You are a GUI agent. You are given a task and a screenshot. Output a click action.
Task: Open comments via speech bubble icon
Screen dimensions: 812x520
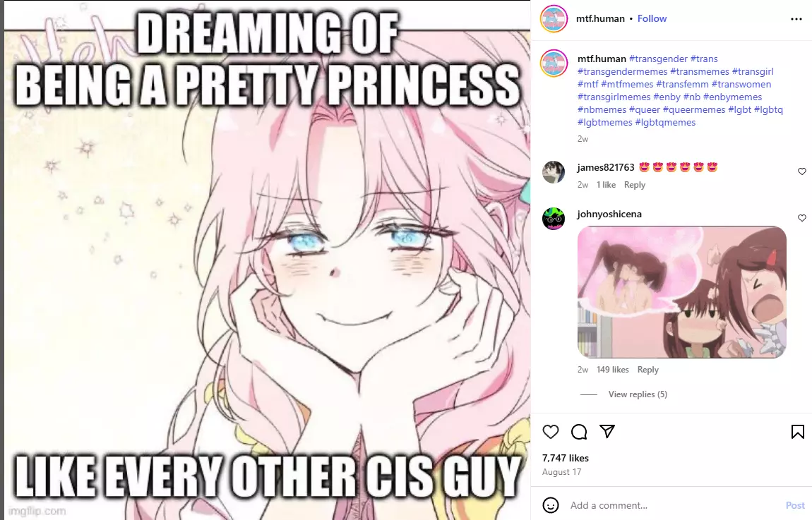click(x=579, y=432)
